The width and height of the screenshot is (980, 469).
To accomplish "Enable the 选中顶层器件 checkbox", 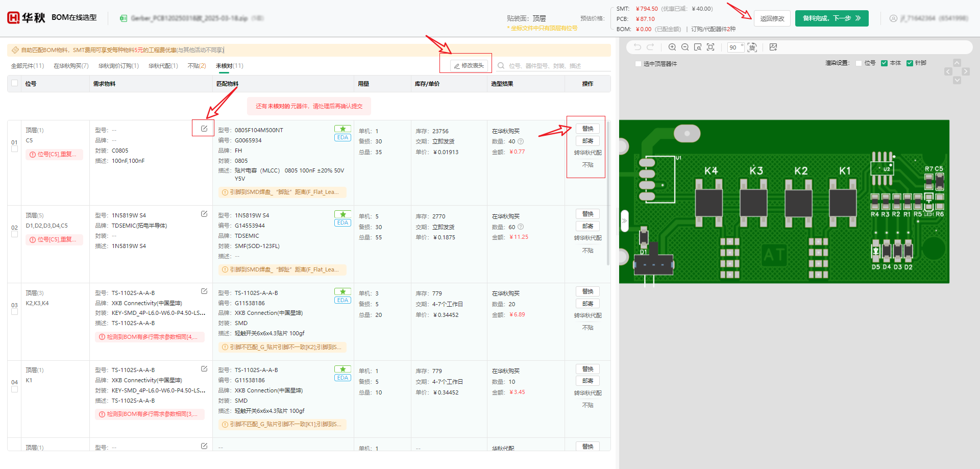I will point(638,64).
